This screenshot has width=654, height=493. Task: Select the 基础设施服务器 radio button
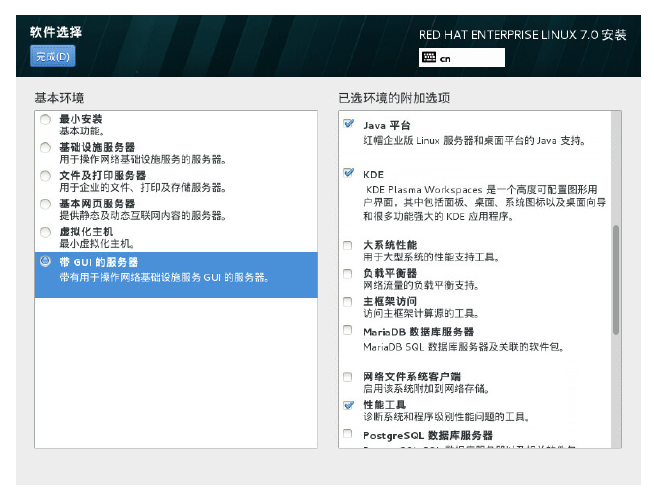pos(45,148)
